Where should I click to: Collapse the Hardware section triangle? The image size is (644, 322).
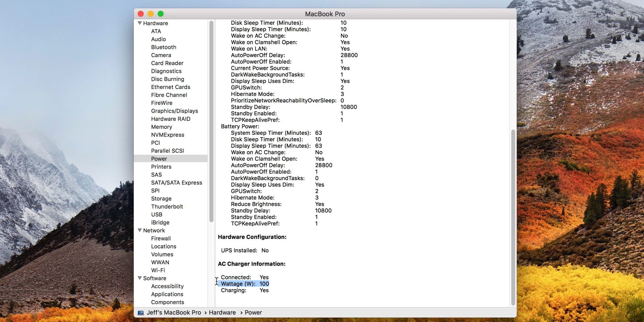(x=140, y=23)
